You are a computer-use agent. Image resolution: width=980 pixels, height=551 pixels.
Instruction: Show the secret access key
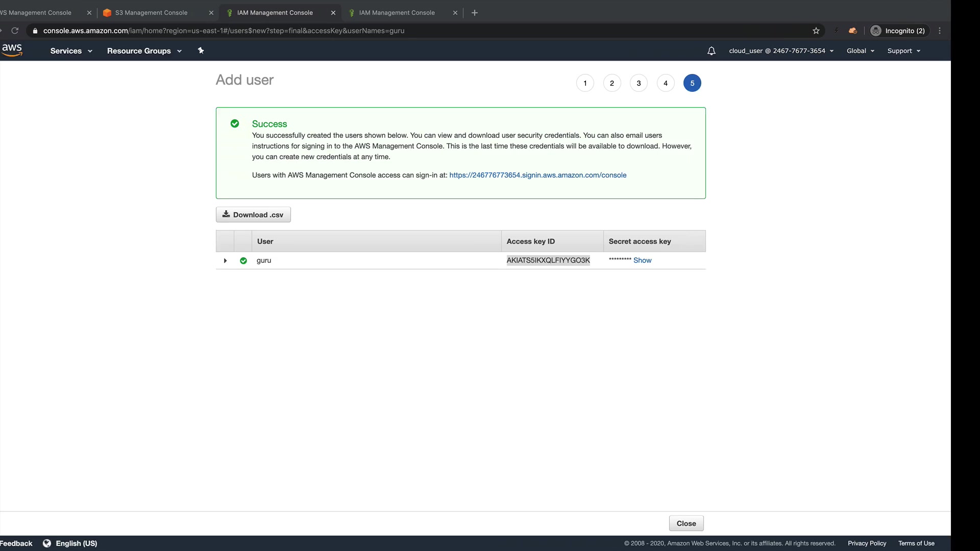[642, 260]
